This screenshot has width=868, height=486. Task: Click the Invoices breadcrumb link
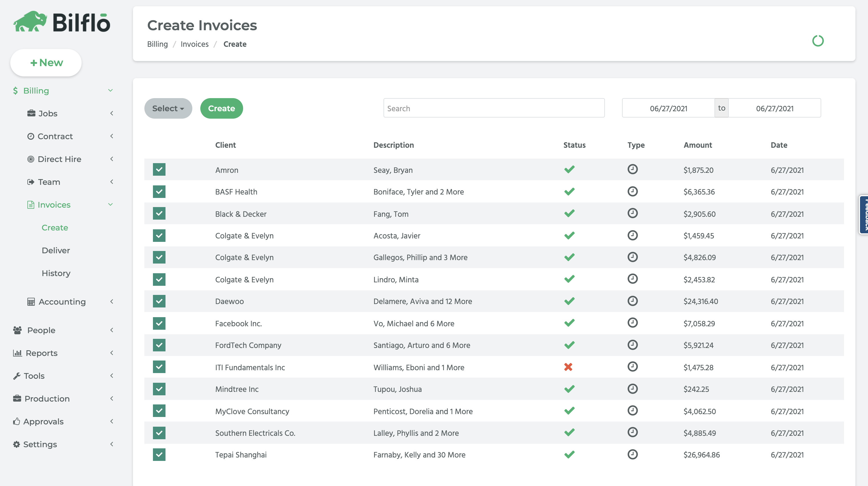[x=194, y=44]
